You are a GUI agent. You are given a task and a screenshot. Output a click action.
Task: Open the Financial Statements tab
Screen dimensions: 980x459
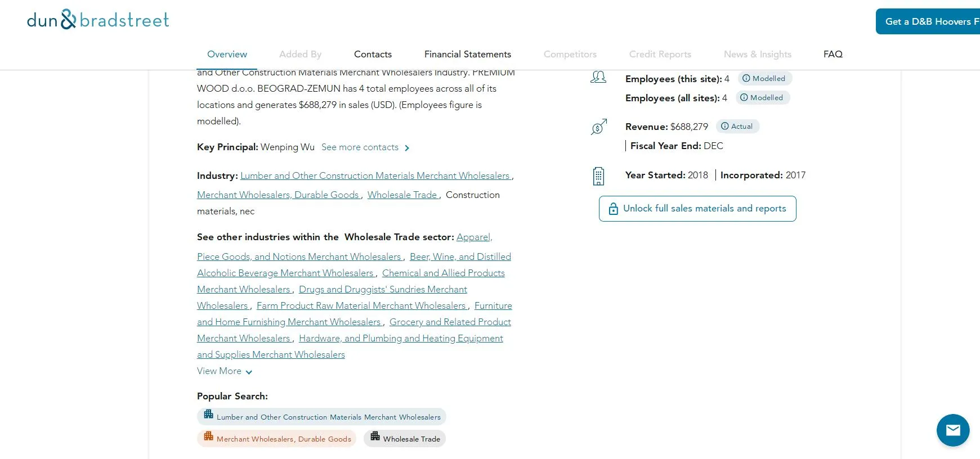tap(468, 54)
